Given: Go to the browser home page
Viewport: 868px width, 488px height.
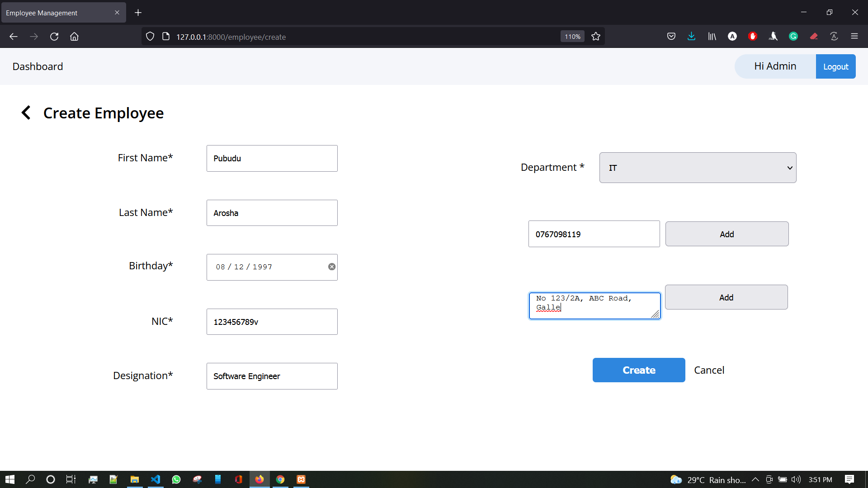Looking at the screenshot, I should pyautogui.click(x=75, y=37).
